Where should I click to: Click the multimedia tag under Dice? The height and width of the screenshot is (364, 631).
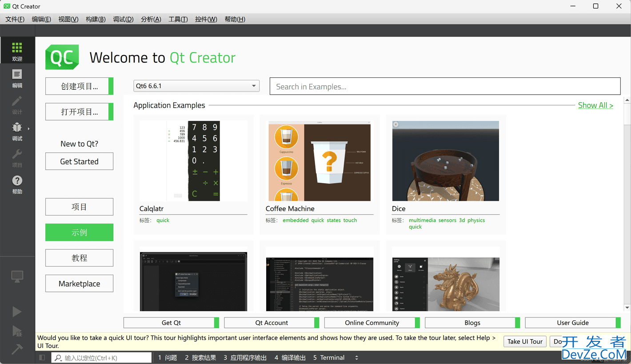[x=422, y=220]
